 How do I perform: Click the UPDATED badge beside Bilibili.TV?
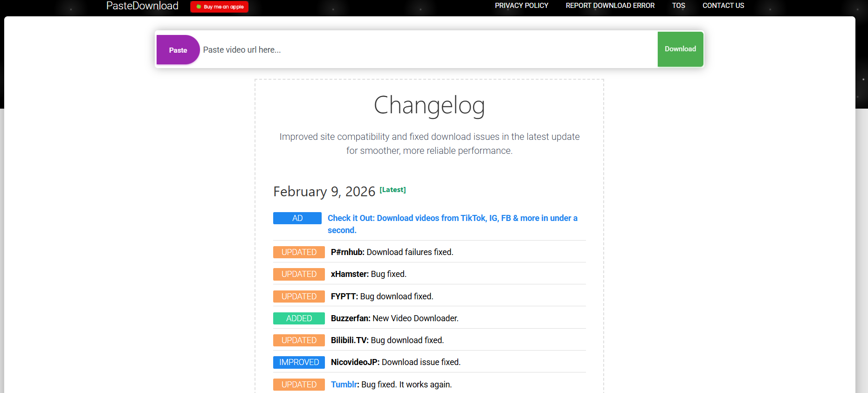pos(299,340)
